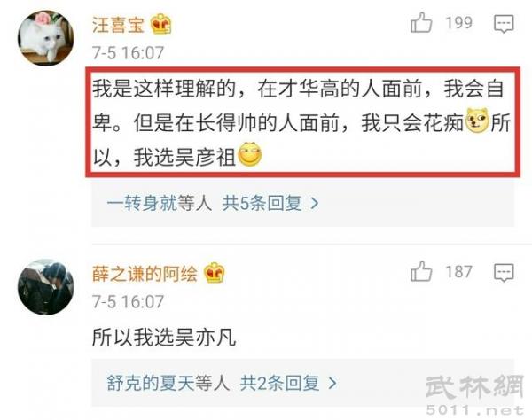Image resolution: width=532 pixels, height=420 pixels.
Task: Open reply icon on 薛之谦的阿绘's comment
Action: tap(504, 273)
